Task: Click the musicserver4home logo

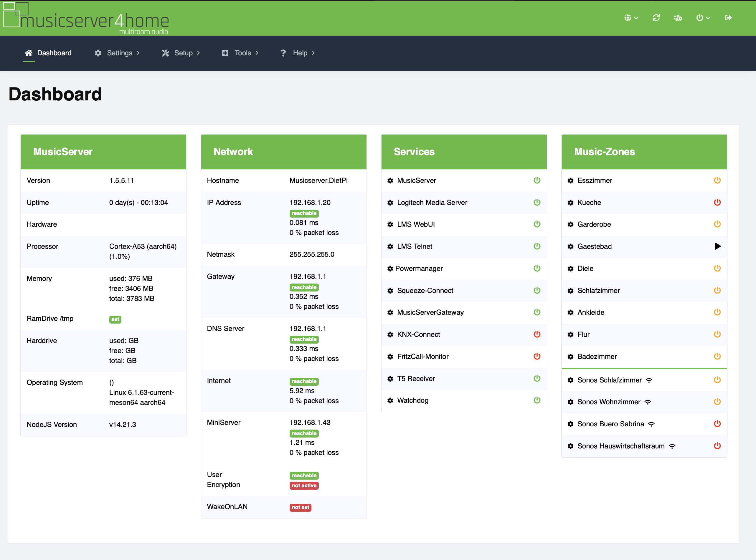Action: click(x=86, y=19)
